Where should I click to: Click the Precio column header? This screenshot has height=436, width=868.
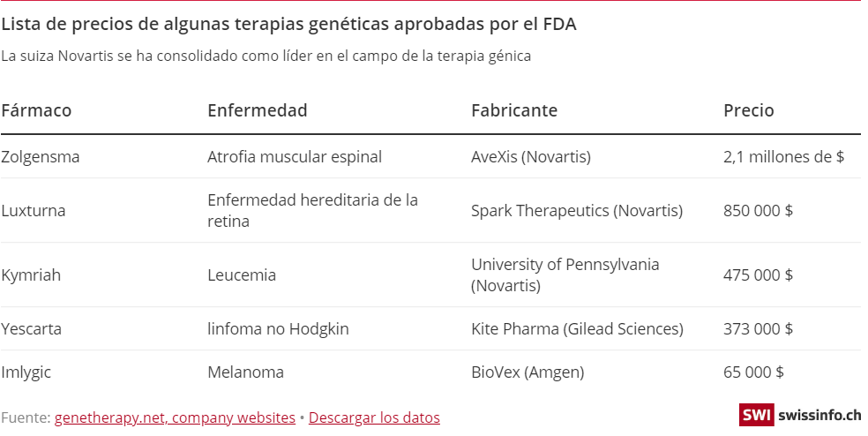748,110
